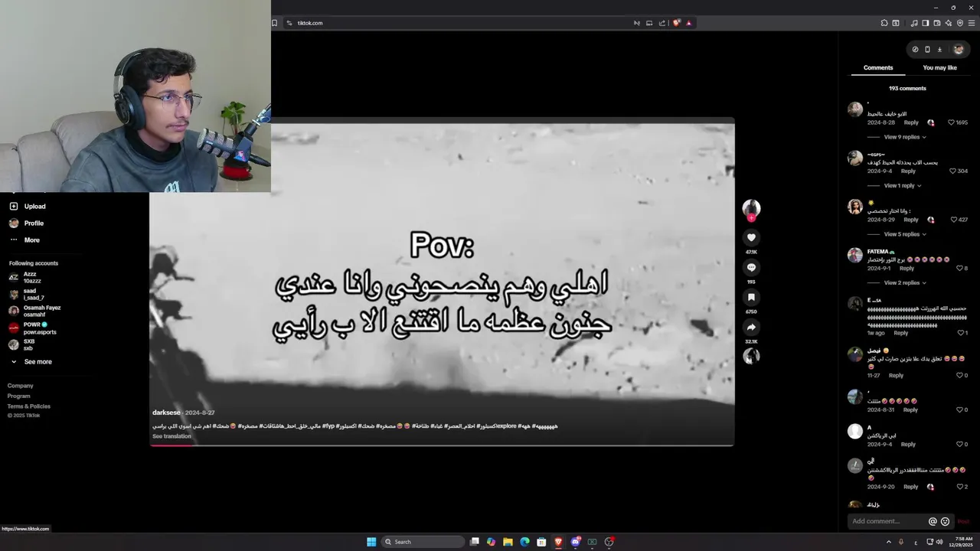Expand View 1 reply
The image size is (980, 551).
coord(903,185)
